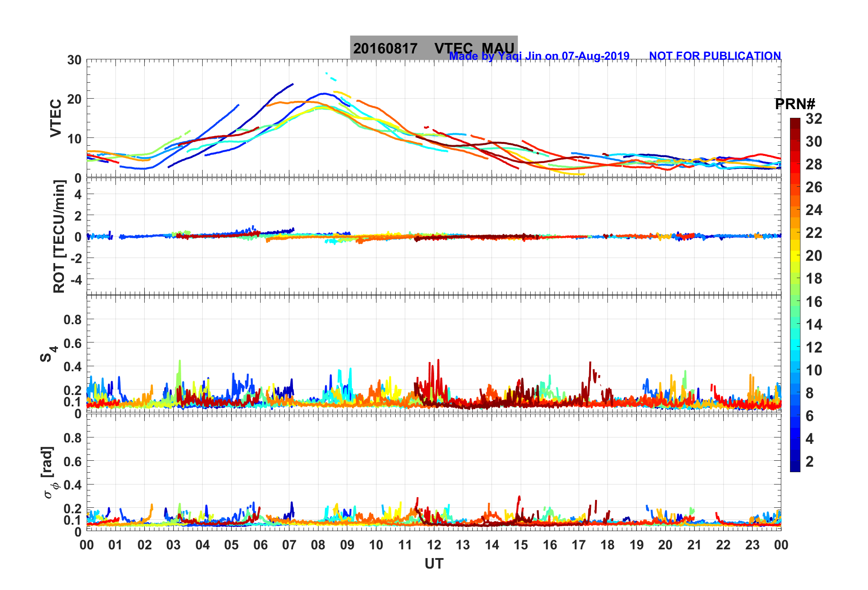868x590 pixels.
Task: Click the plot title "20160817 VTEC MAU"
Action: (434, 48)
